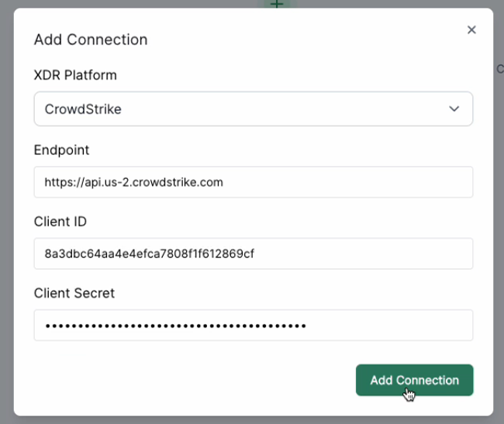Click the 8a3dbc64 Client ID value

[x=150, y=254]
